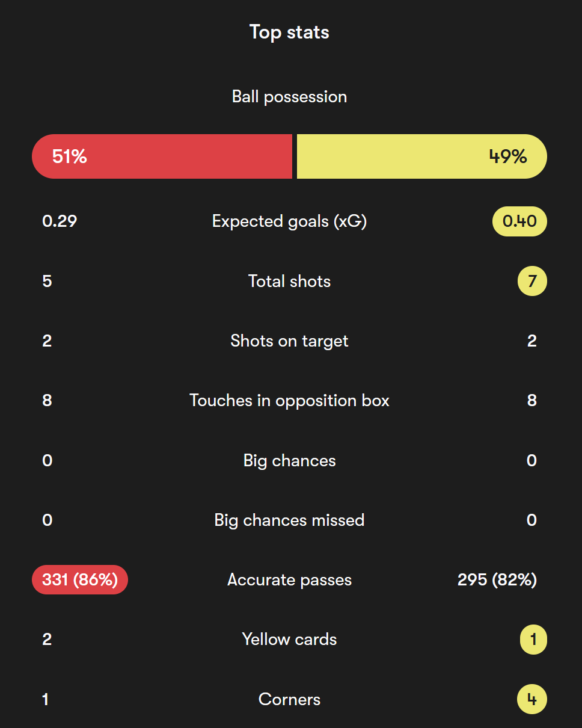Click the Ball possession label
This screenshot has height=728, width=582.
click(289, 97)
